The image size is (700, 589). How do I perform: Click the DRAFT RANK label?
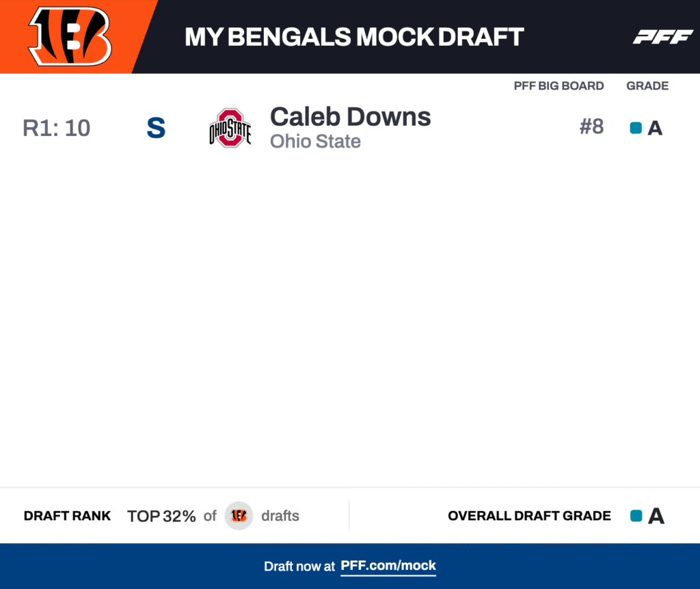point(67,516)
